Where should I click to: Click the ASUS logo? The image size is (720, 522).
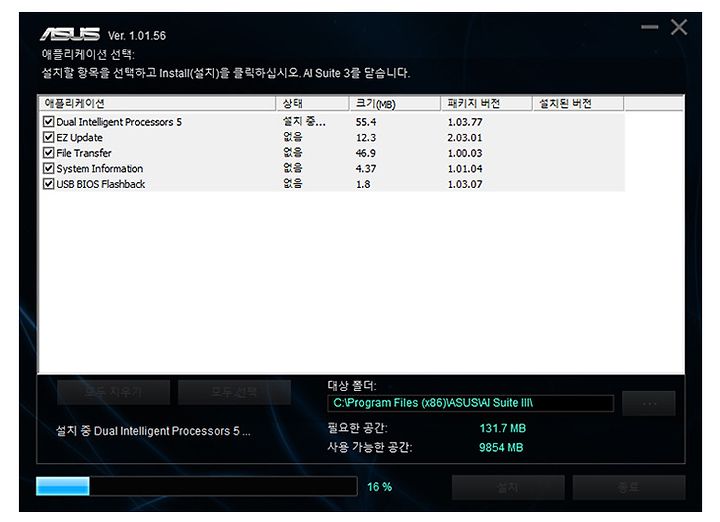70,34
